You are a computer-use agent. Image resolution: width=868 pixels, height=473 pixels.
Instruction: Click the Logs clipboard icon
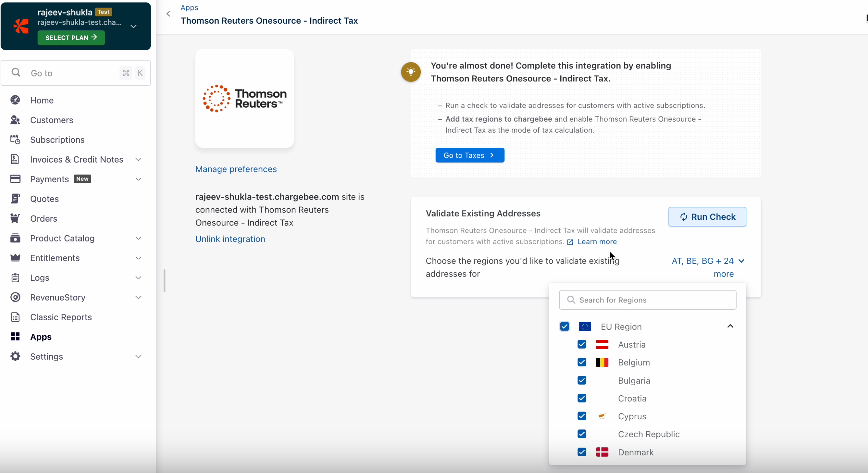tap(15, 278)
